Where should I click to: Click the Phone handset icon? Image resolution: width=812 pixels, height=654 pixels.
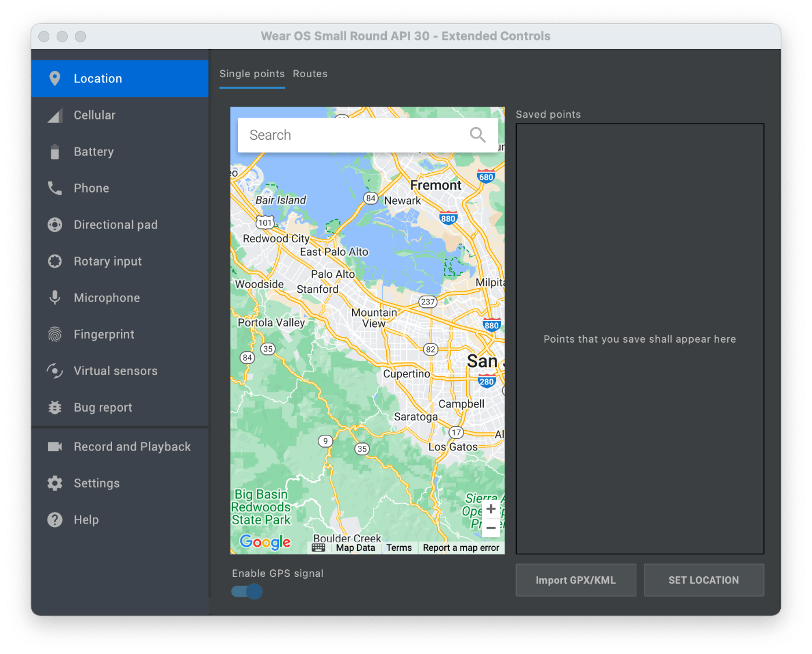tap(55, 188)
